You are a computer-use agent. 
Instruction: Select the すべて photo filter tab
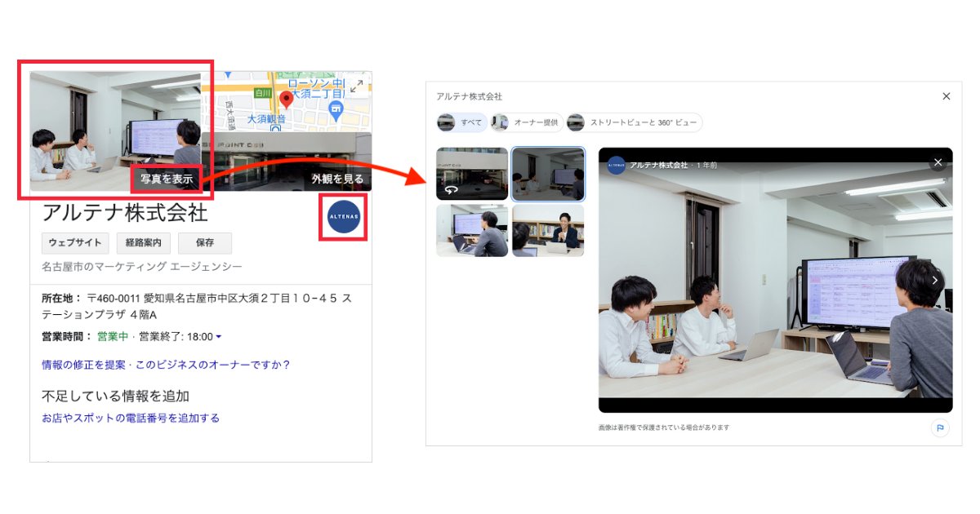pyautogui.click(x=462, y=122)
